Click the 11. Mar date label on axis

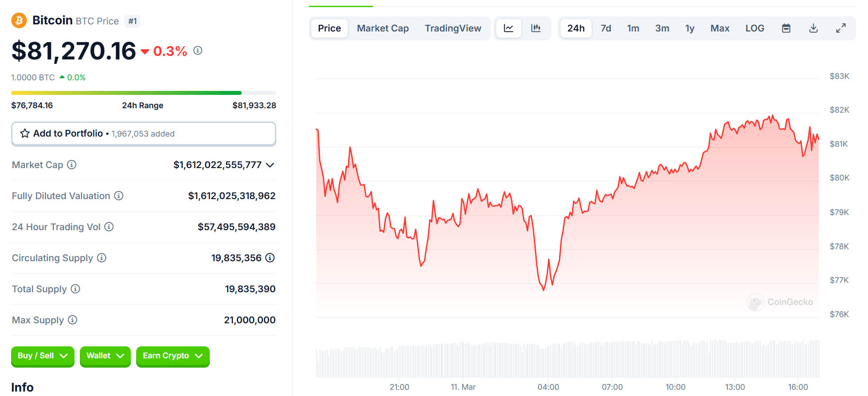tap(463, 387)
